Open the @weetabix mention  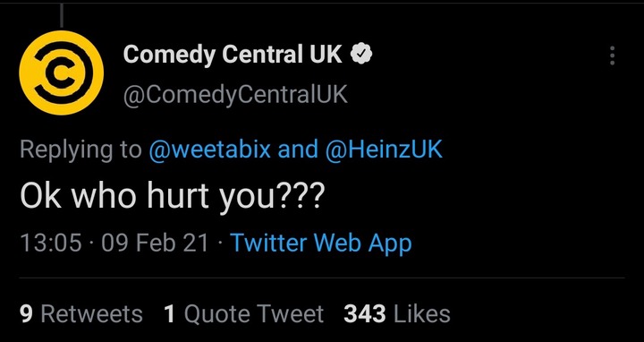tap(209, 150)
